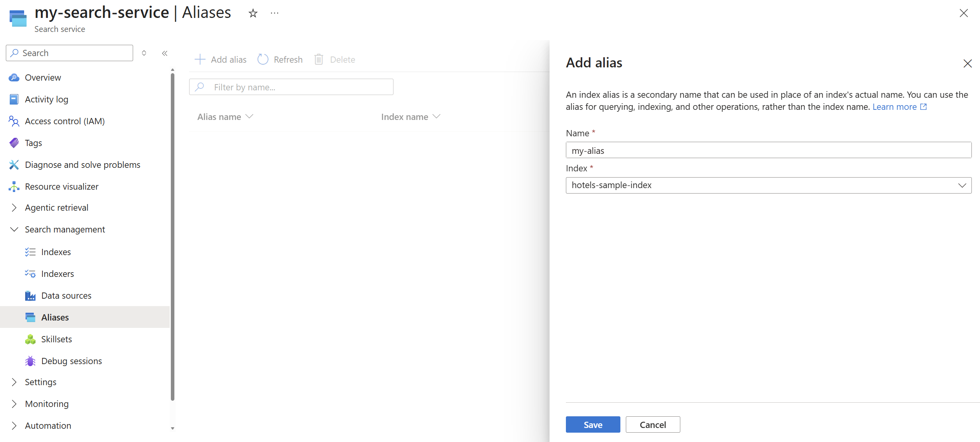Viewport: 980px width, 442px height.
Task: Click the expand/collapse all diamond icon
Action: point(144,53)
